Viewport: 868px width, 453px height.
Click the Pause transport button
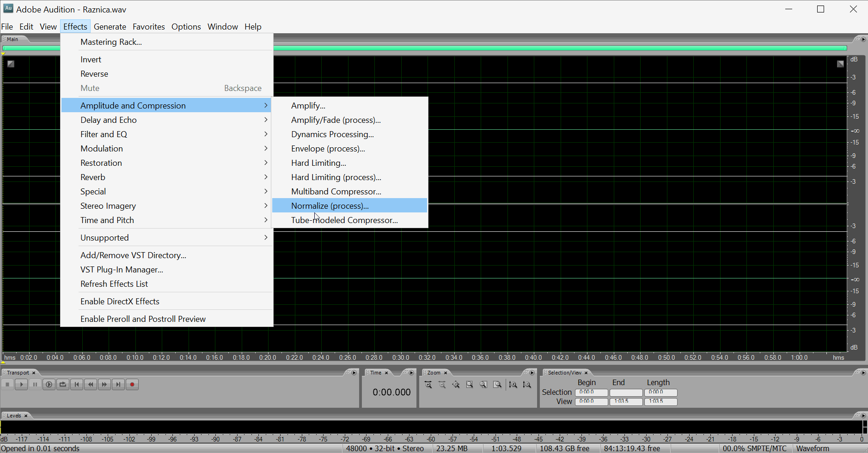pos(35,384)
